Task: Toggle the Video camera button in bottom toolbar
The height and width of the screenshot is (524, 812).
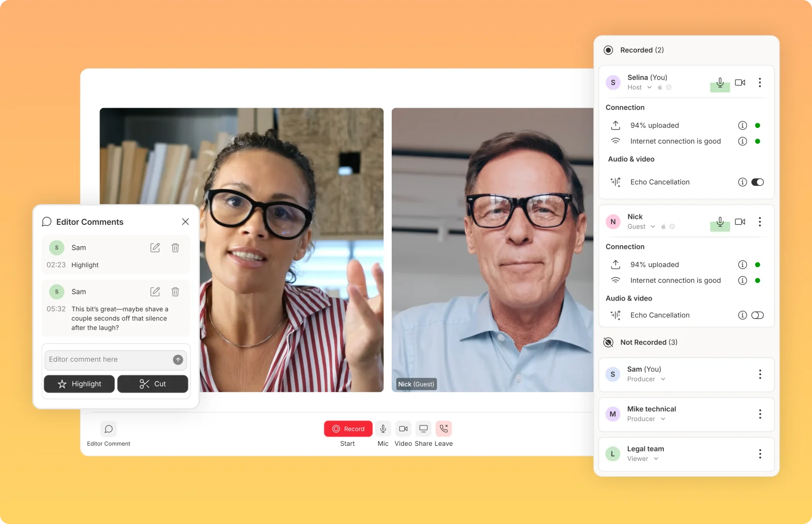Action: pyautogui.click(x=403, y=429)
